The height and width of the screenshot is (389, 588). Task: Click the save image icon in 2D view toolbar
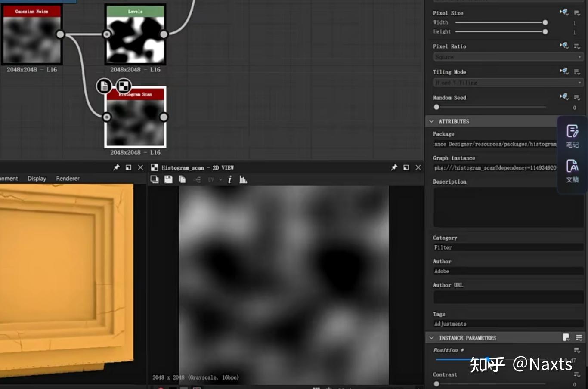point(168,179)
